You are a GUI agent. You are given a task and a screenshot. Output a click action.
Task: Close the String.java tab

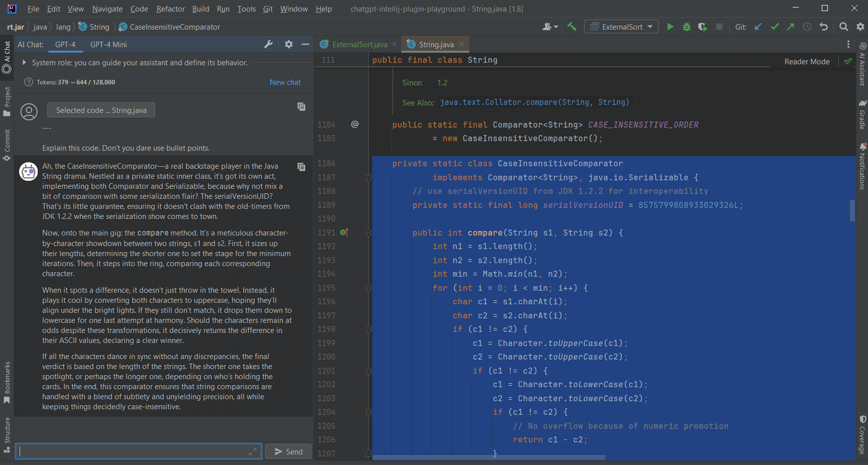click(461, 44)
